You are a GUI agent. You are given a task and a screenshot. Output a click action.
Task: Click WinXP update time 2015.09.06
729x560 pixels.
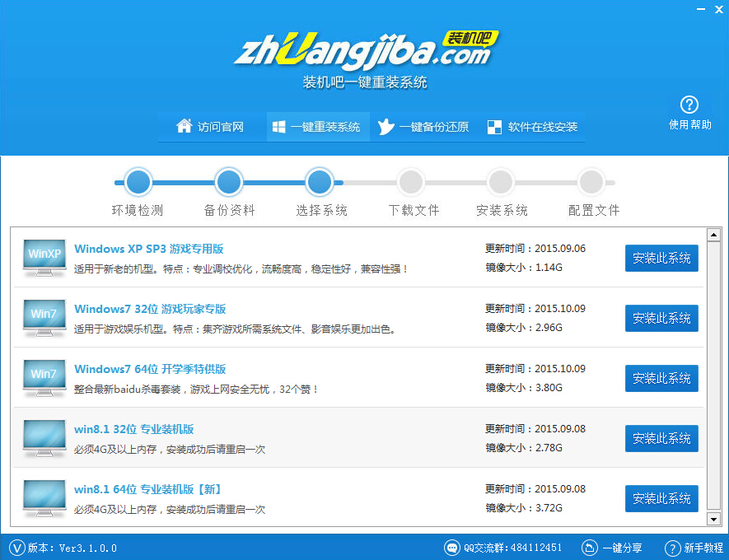pos(560,249)
